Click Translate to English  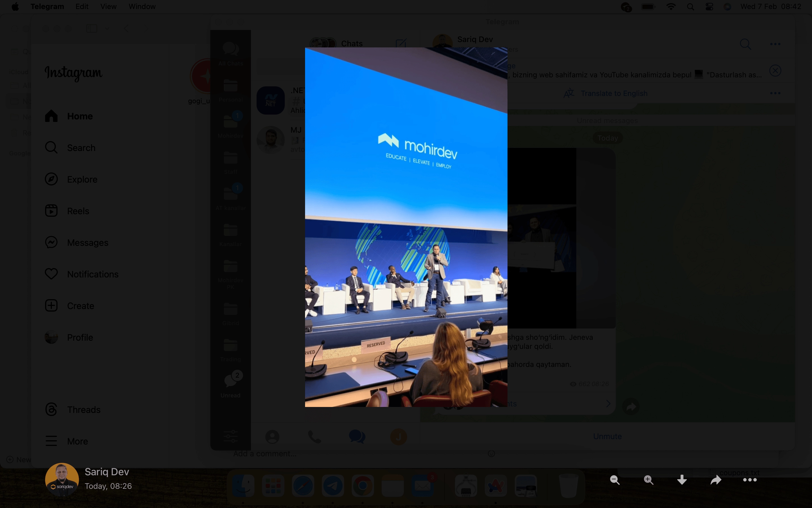606,93
